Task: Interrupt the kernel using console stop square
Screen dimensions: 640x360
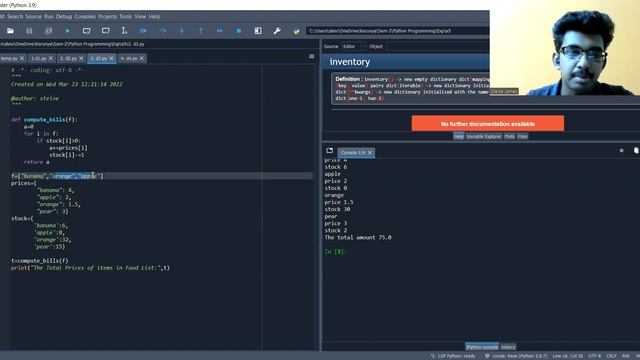Action: coord(621,151)
